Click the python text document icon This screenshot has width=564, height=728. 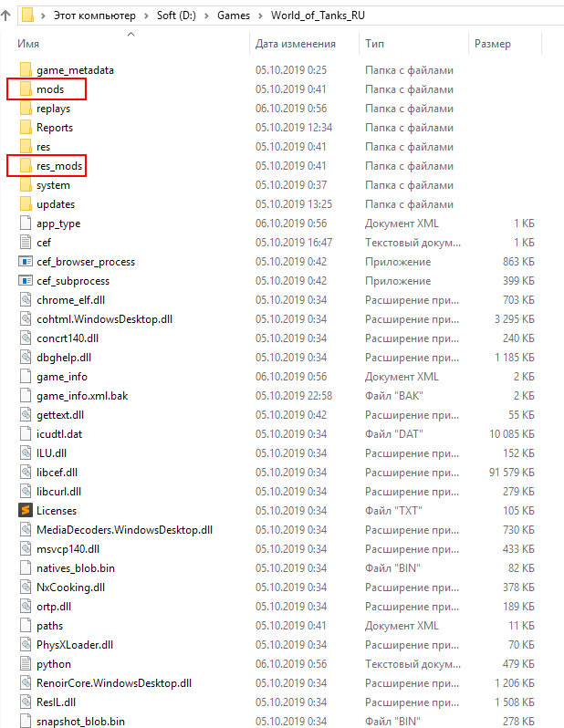tap(26, 664)
